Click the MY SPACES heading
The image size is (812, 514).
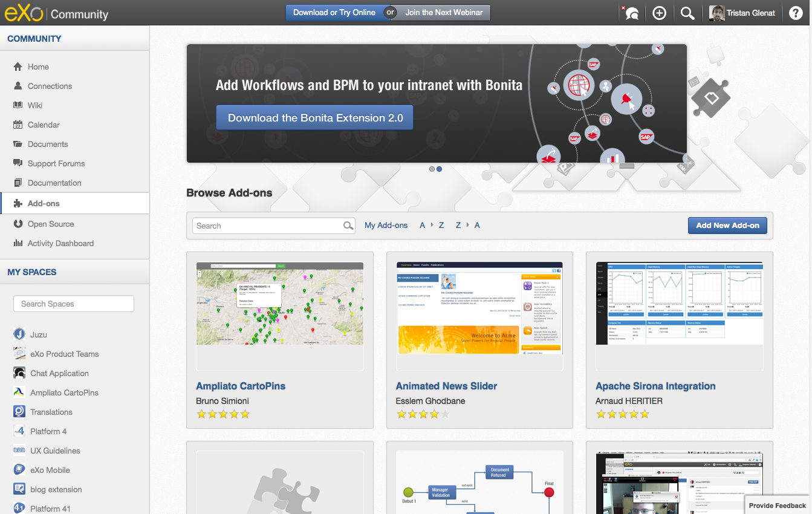coord(32,272)
